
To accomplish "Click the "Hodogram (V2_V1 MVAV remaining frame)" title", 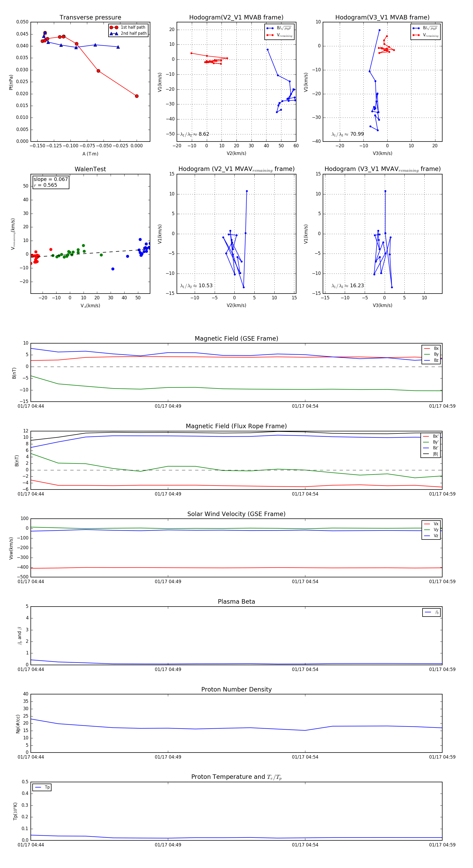I will tap(236, 169).
